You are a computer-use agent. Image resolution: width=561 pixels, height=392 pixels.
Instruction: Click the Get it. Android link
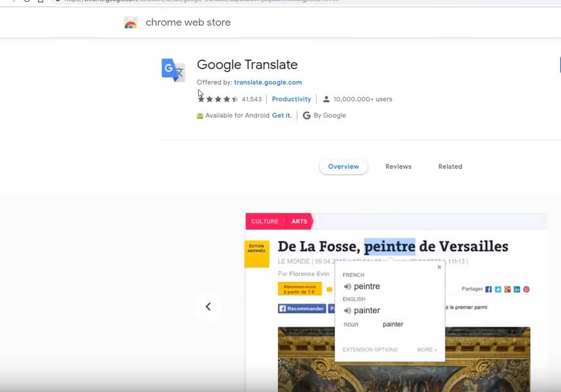click(x=282, y=116)
